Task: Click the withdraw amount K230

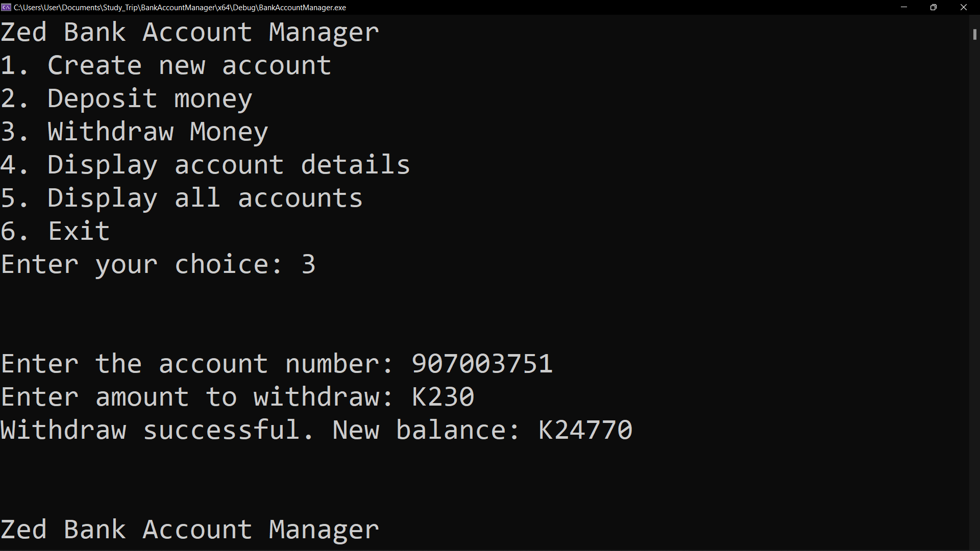Action: click(x=443, y=397)
